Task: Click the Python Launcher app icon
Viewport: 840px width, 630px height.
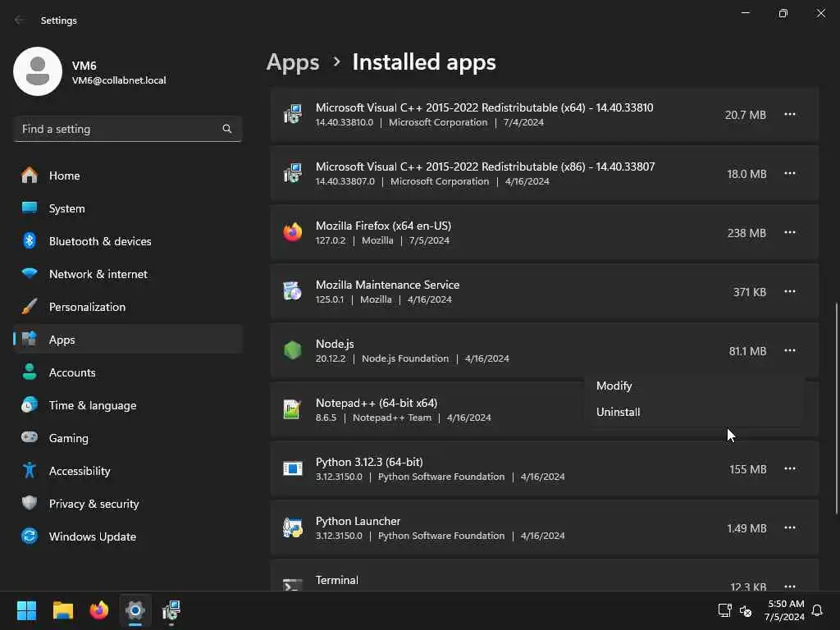Action: (292, 528)
